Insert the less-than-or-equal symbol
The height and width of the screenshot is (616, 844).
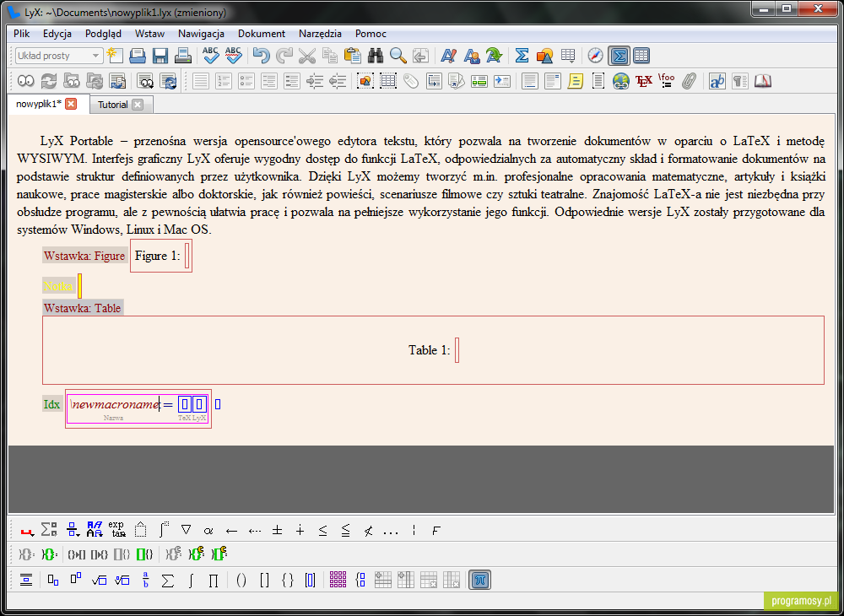(x=322, y=531)
